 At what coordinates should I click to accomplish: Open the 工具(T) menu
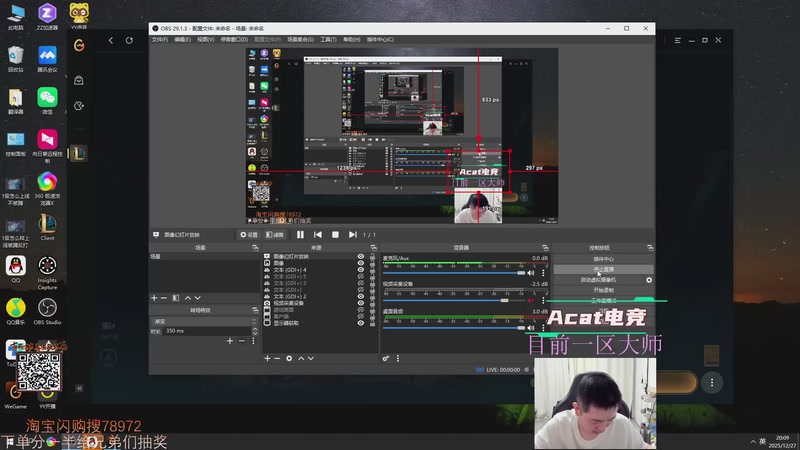click(328, 40)
